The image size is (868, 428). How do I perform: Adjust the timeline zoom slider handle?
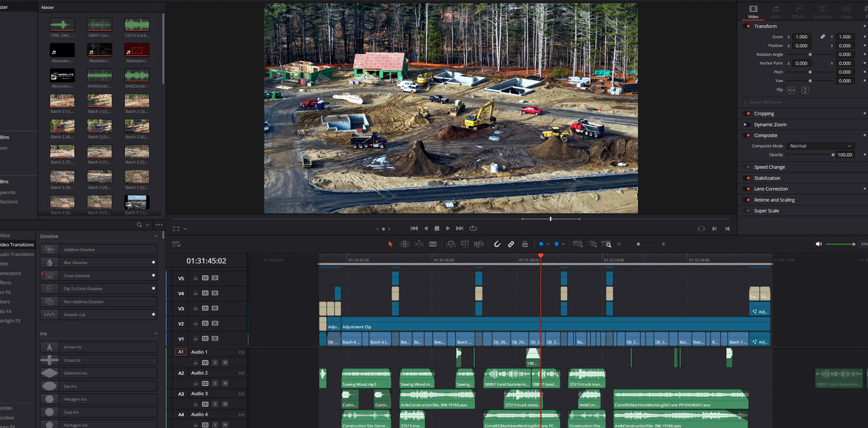click(638, 244)
